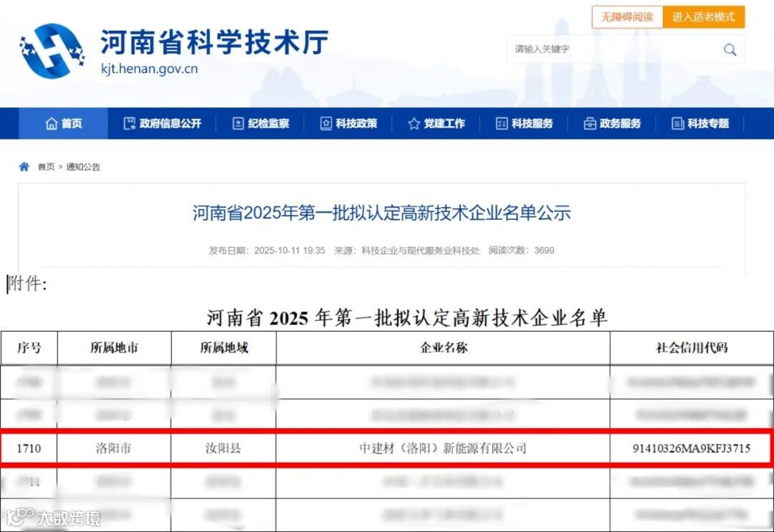
Task: Click the table heading 河南省 2025 年第一批拟认定高新技术企业名单
Action: (407, 317)
